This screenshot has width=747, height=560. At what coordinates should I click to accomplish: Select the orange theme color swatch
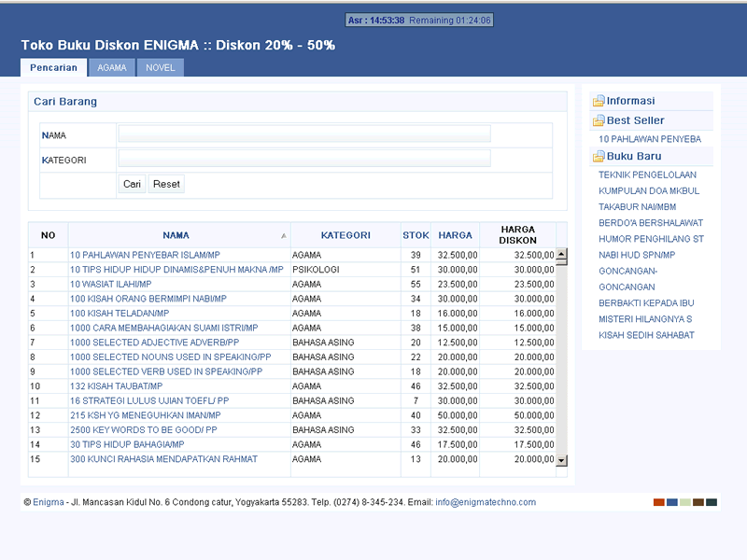[659, 502]
